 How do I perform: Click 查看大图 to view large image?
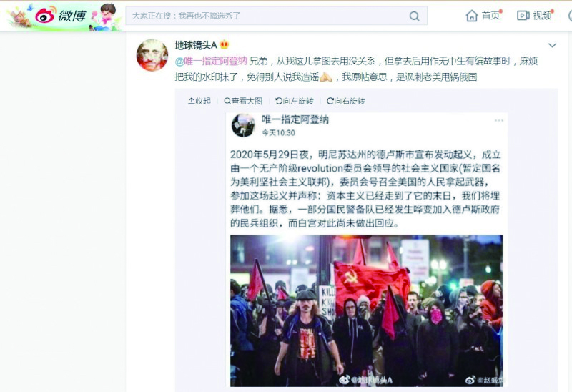click(243, 101)
